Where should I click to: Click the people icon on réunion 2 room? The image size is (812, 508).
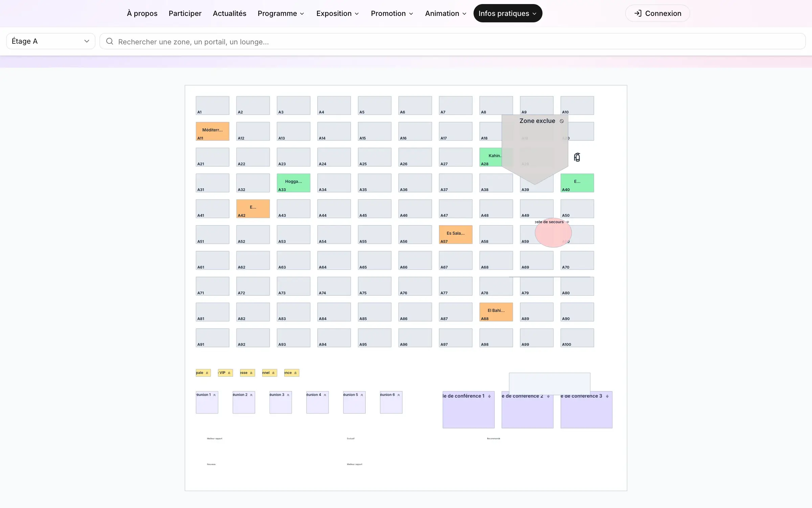pos(251,395)
